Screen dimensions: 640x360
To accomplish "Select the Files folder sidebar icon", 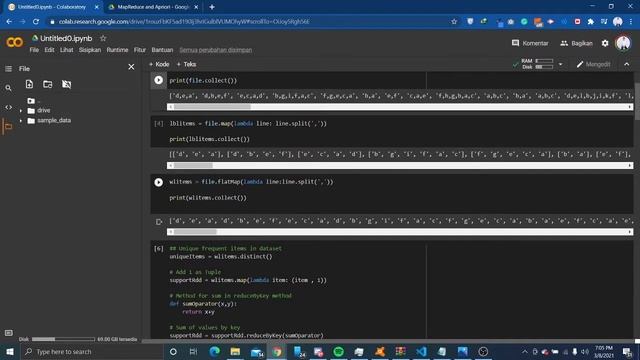I will (8, 127).
